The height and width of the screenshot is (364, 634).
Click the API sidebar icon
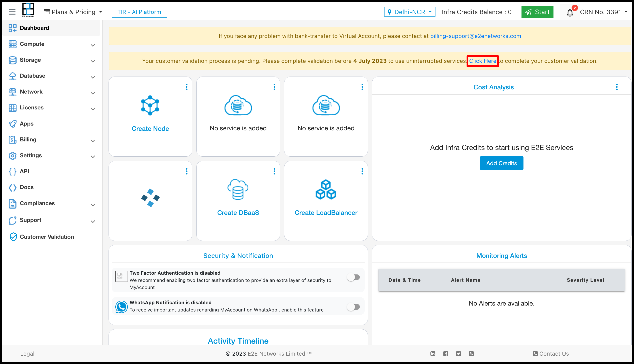click(13, 171)
